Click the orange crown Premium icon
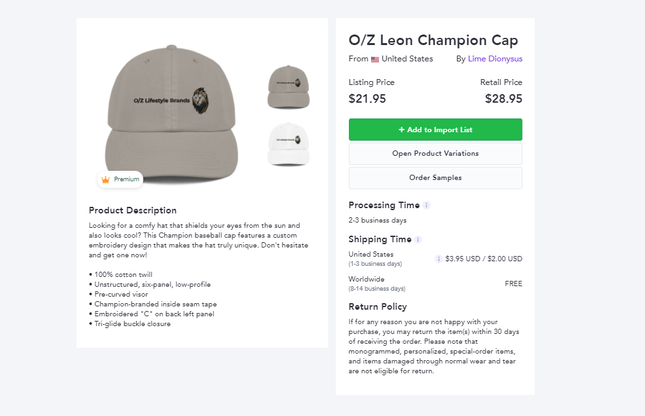The height and width of the screenshot is (416, 645). pos(104,179)
